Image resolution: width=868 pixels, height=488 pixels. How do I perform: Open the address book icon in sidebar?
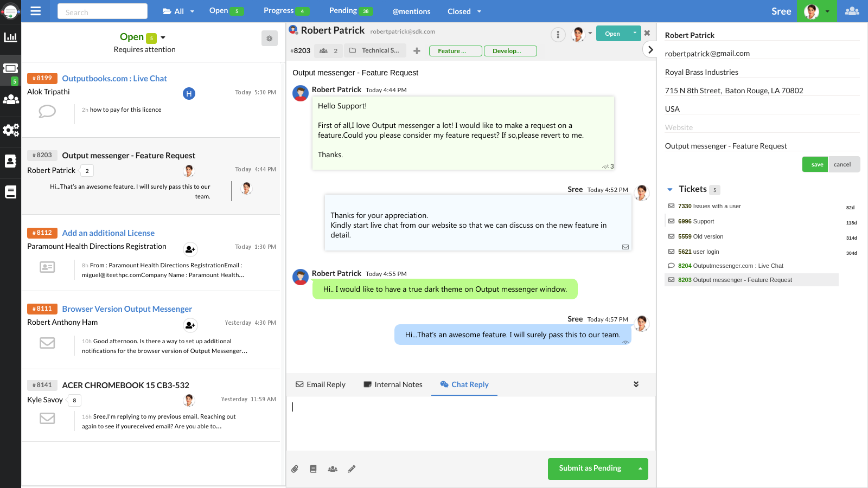(10, 161)
